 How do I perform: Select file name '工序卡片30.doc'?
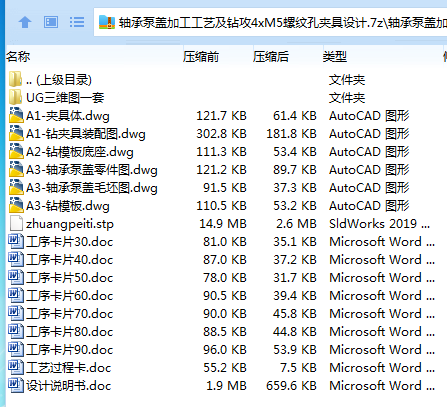tap(69, 242)
